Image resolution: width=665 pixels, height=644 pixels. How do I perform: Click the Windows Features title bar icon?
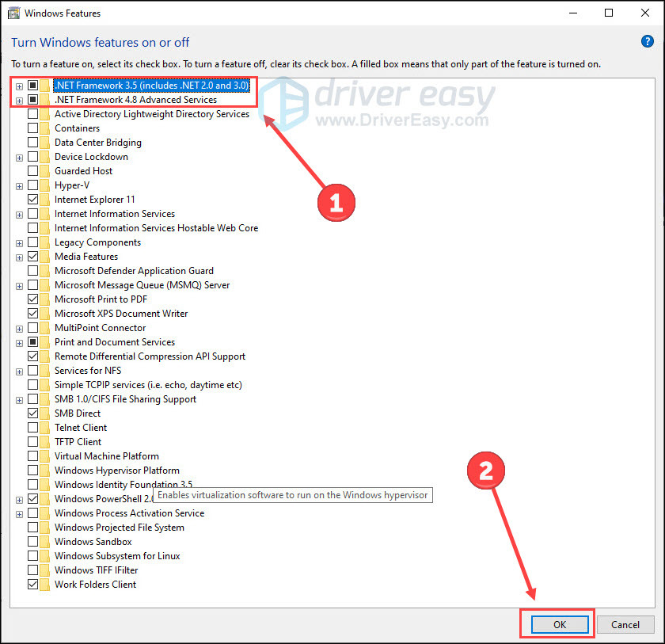(x=13, y=13)
